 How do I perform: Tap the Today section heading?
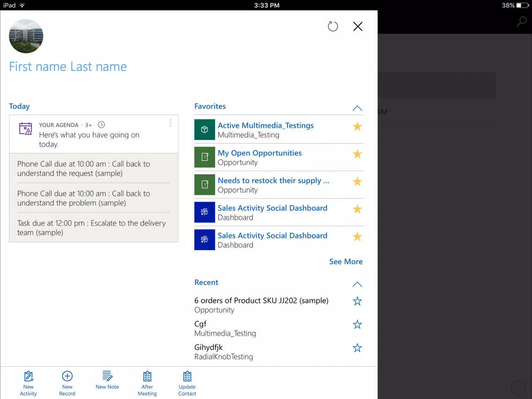click(19, 106)
